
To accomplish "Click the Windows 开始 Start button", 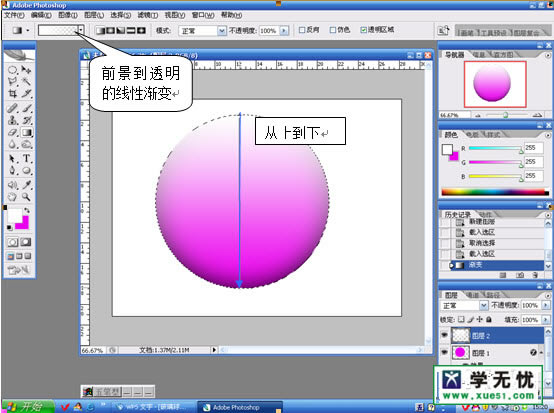I will (x=28, y=407).
